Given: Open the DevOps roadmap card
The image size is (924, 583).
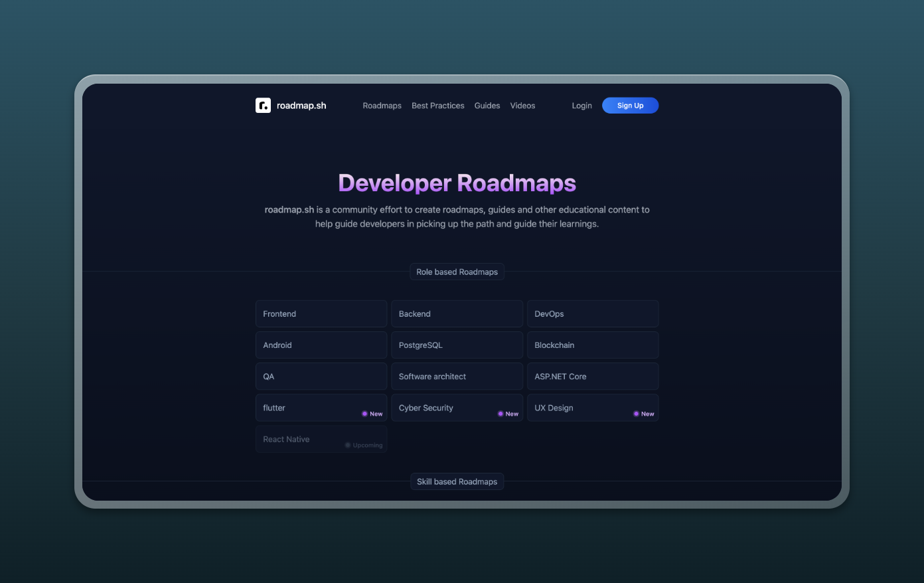Looking at the screenshot, I should point(593,314).
